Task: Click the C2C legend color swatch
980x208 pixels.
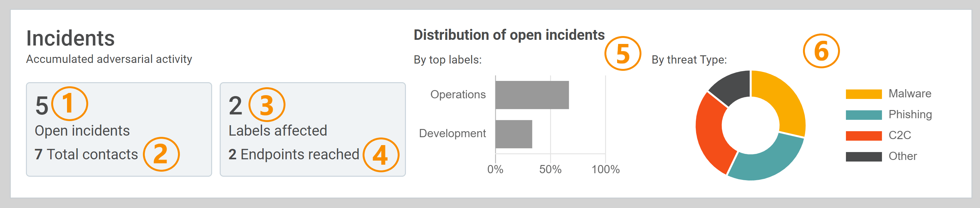Action: [x=863, y=135]
